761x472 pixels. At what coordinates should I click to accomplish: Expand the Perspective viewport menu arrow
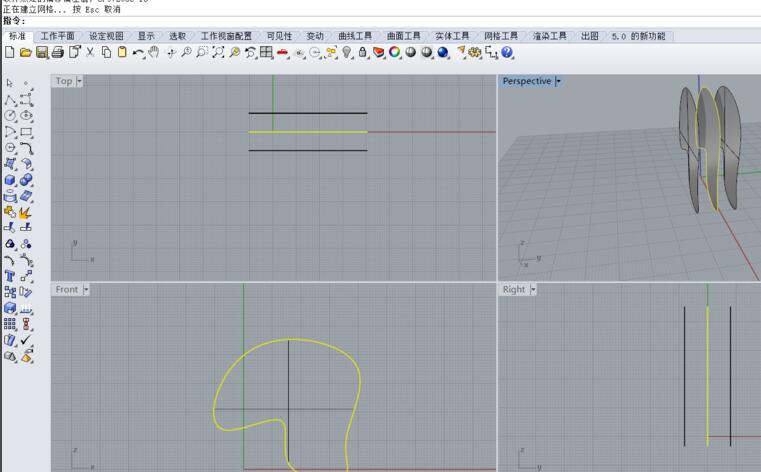[x=558, y=81]
